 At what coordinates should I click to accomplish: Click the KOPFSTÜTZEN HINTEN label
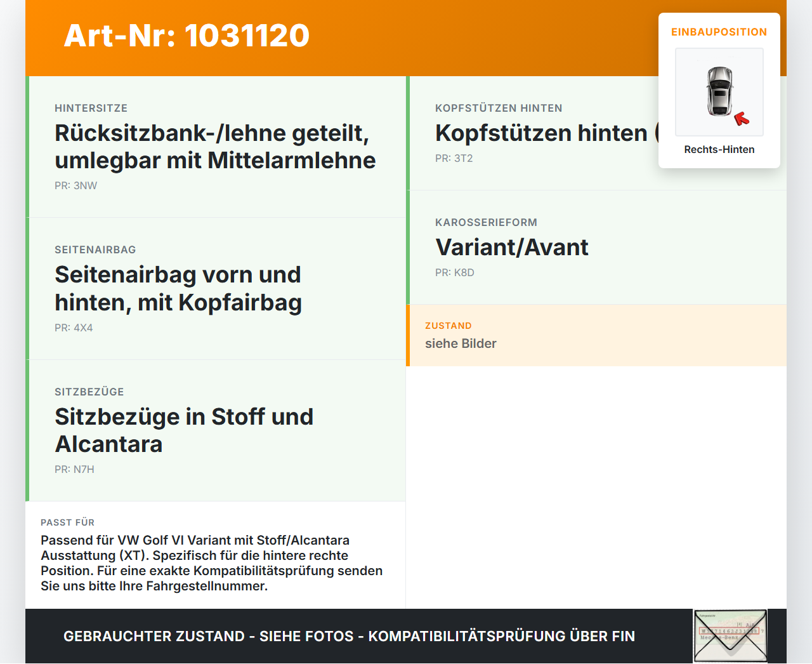[x=499, y=108]
